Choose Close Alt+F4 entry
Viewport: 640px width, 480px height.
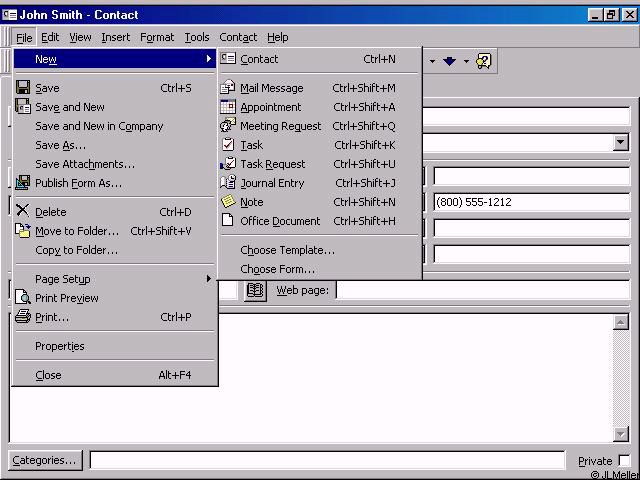[x=115, y=375]
